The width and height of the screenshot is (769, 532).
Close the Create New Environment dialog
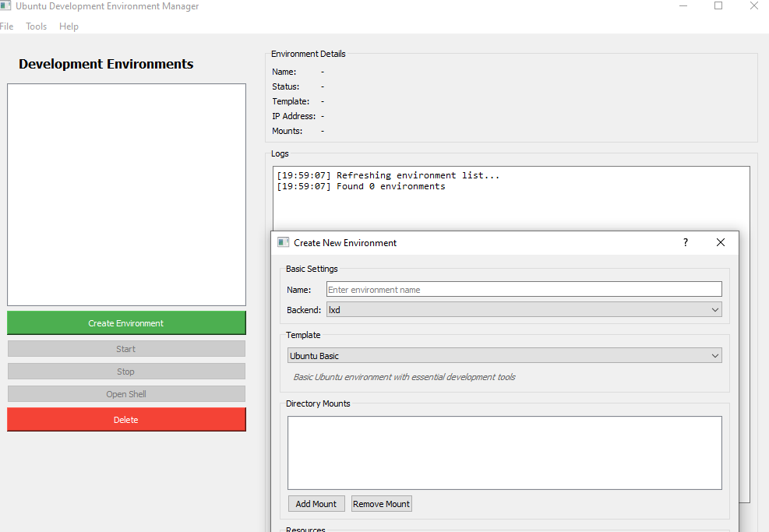pyautogui.click(x=721, y=242)
